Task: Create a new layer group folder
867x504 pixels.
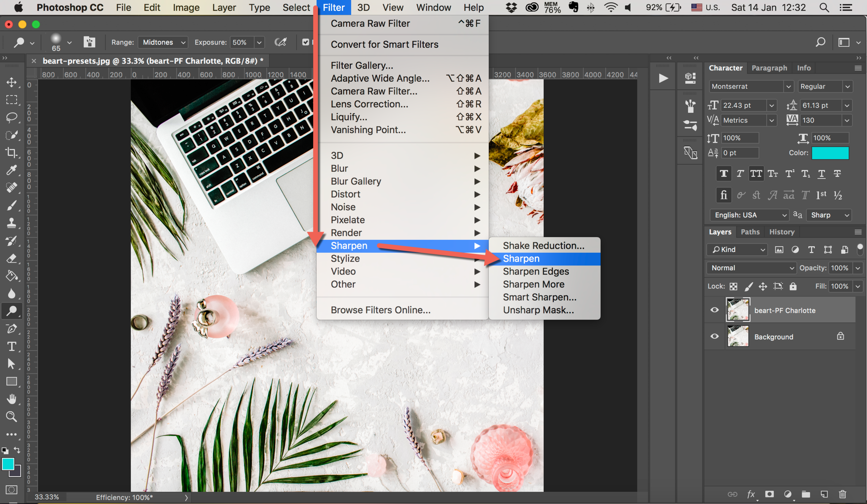Action: 806,494
